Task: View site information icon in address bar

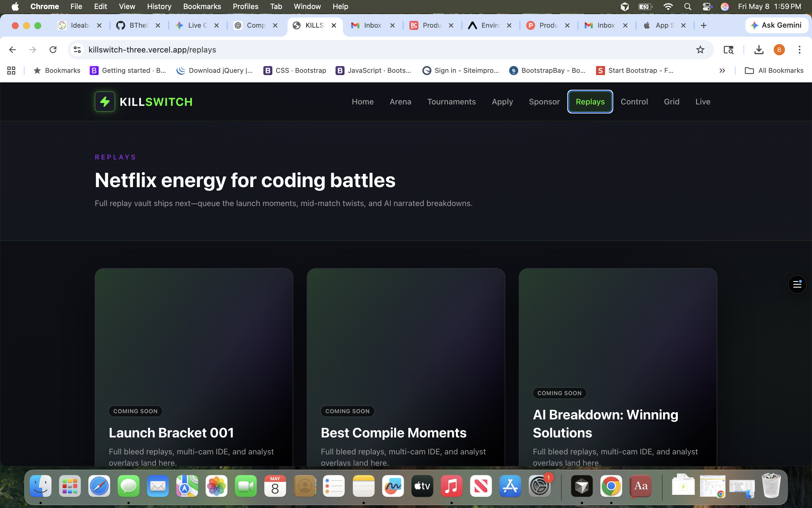Action: [78, 50]
